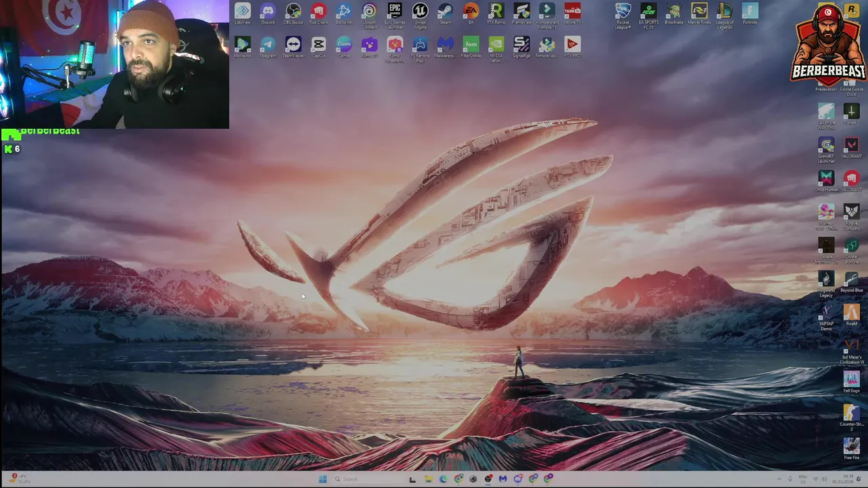
Task: Launch the PS Remote Play icon
Action: pos(420,49)
